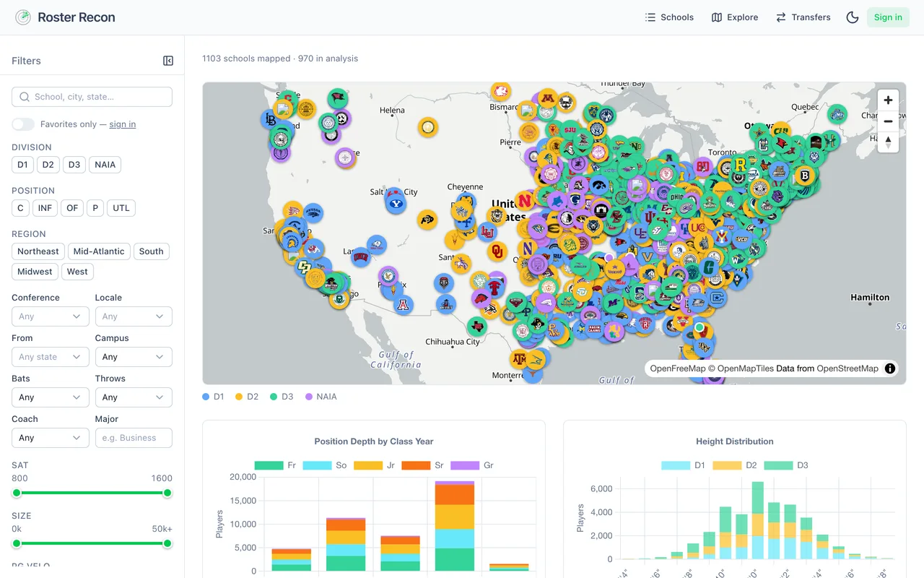Open the Bats dropdown
The width and height of the screenshot is (924, 578).
pyautogui.click(x=51, y=397)
